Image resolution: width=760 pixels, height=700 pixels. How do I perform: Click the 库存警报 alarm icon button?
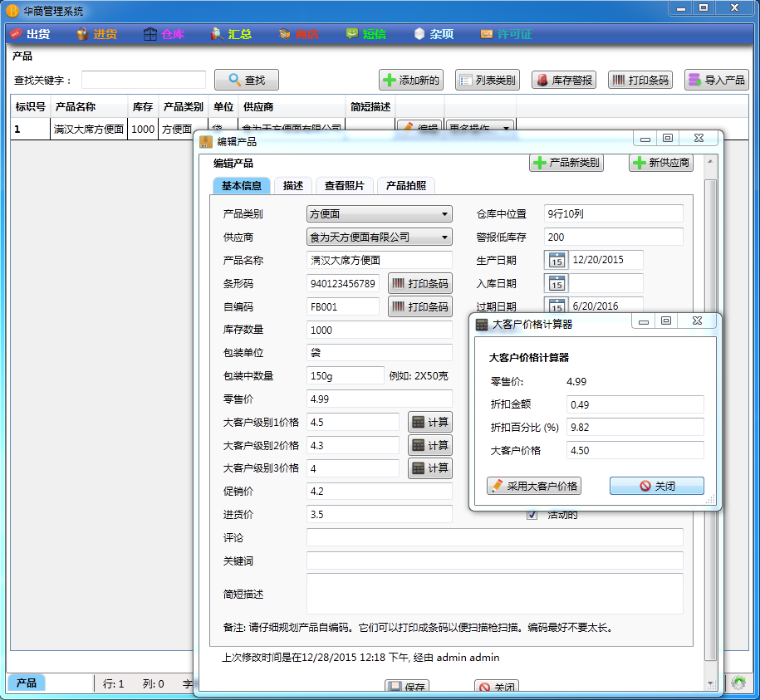(564, 80)
